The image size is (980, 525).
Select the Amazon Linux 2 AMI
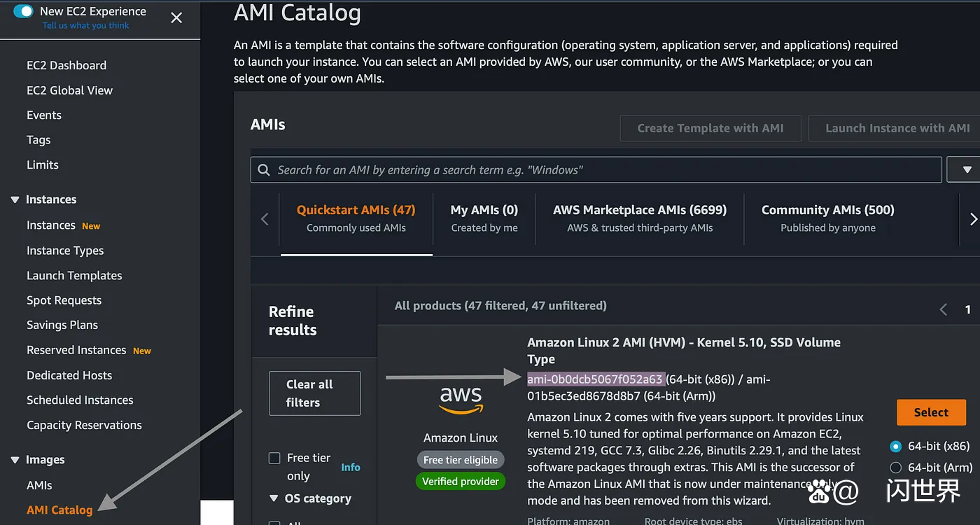[931, 412]
